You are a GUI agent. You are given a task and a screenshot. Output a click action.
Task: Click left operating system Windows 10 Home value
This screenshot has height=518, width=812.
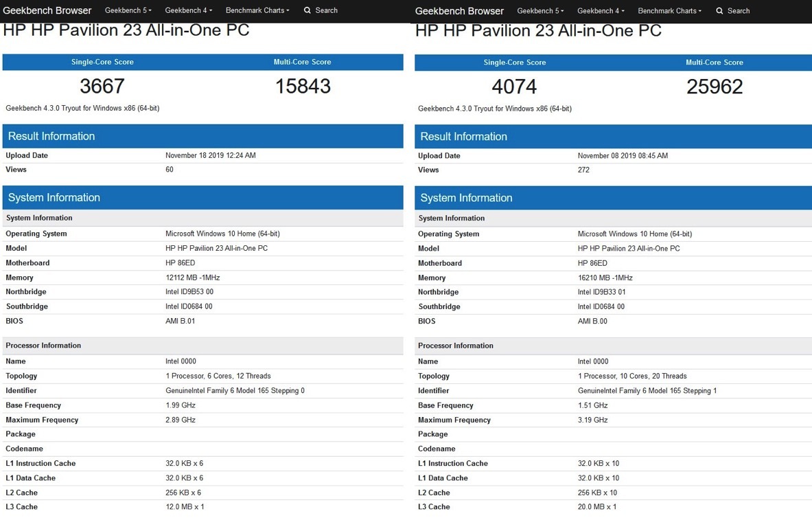pos(222,234)
